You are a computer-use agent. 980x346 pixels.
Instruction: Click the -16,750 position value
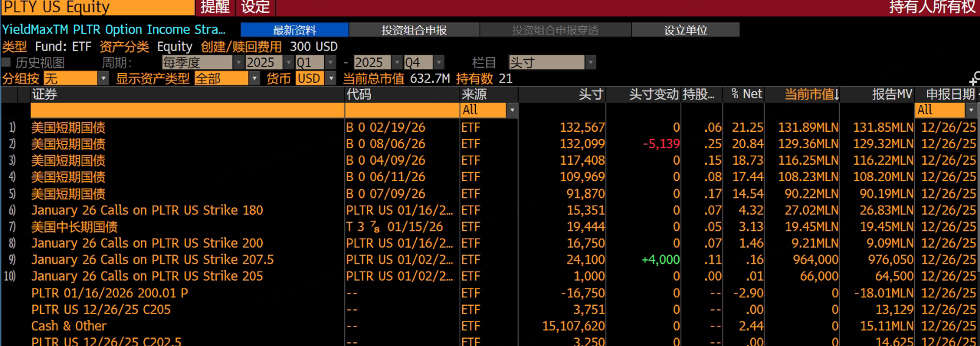pyautogui.click(x=583, y=293)
